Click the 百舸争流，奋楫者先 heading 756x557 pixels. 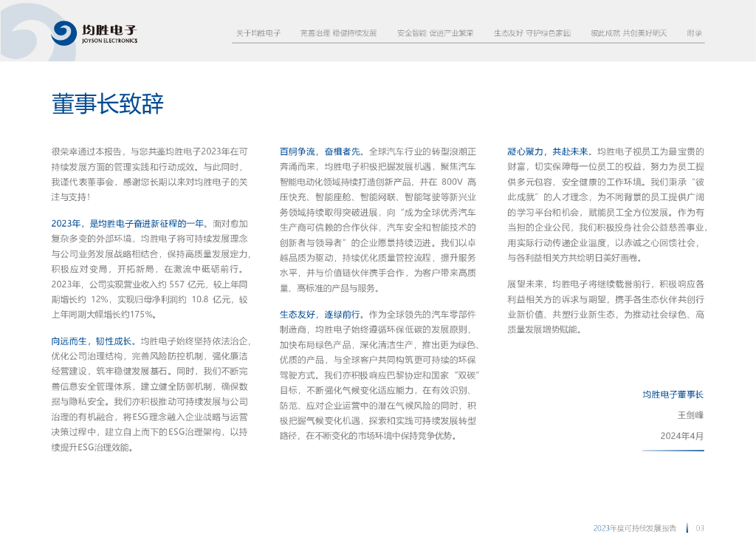point(320,152)
